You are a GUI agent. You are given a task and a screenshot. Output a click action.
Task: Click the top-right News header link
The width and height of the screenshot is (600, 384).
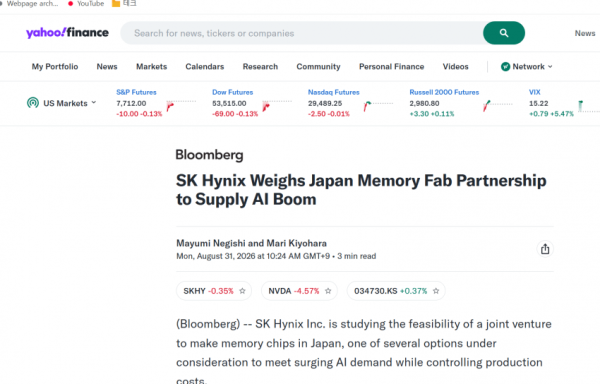click(x=585, y=33)
